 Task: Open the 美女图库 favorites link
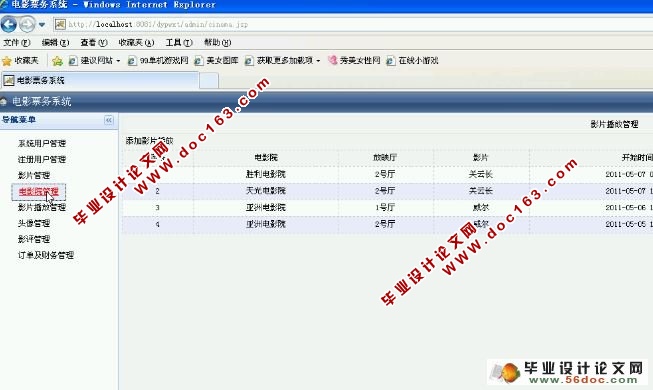pyautogui.click(x=217, y=61)
